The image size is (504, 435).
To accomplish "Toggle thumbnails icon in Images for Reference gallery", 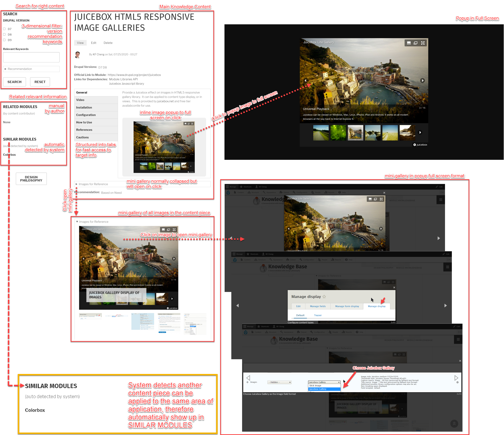I will pos(163,230).
